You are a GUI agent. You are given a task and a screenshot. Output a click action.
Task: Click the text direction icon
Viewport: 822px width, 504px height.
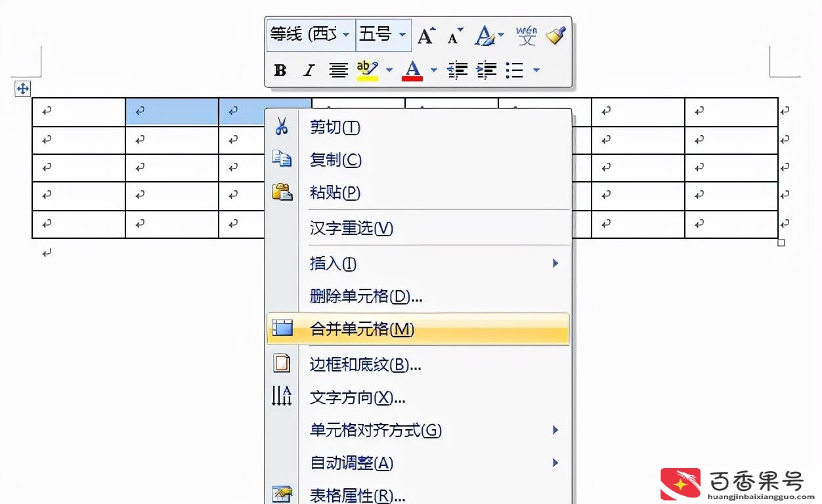[x=282, y=396]
